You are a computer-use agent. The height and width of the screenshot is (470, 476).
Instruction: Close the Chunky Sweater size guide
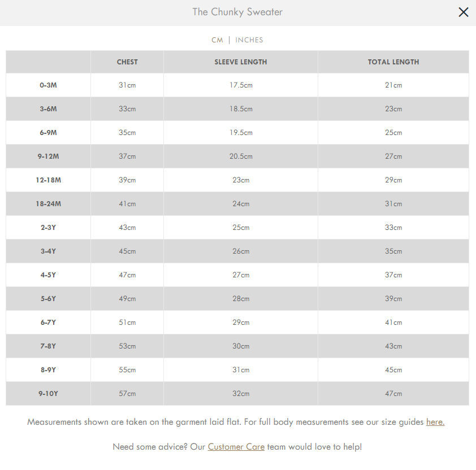click(463, 12)
